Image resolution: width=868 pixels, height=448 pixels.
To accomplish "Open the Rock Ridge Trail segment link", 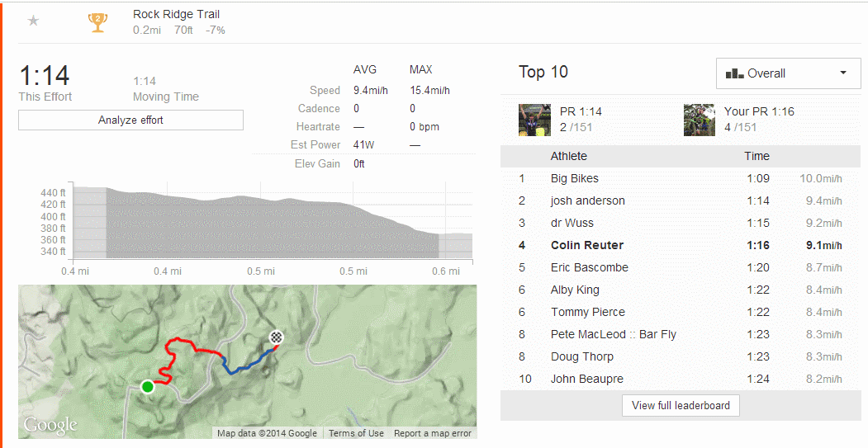I will point(176,14).
